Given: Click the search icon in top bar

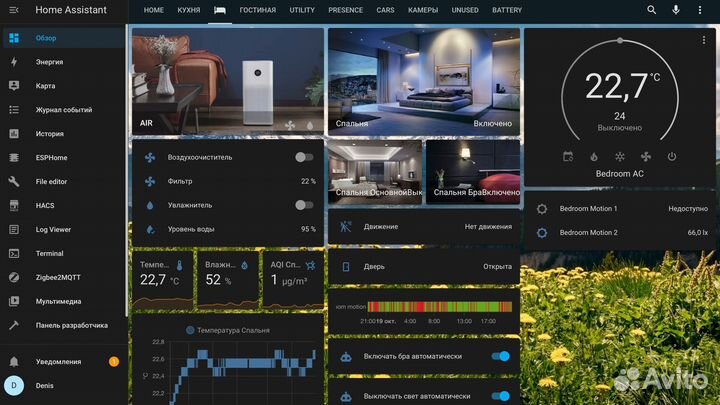Looking at the screenshot, I should point(652,10).
